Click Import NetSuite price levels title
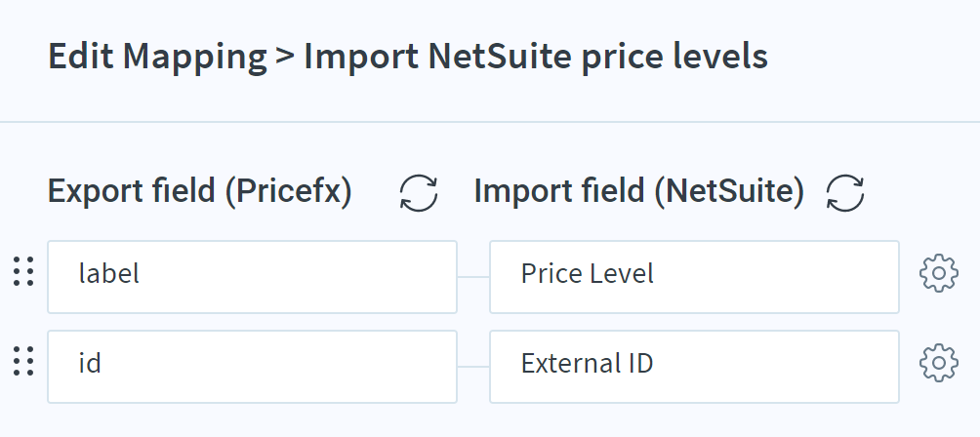This screenshot has width=980, height=437. (536, 57)
